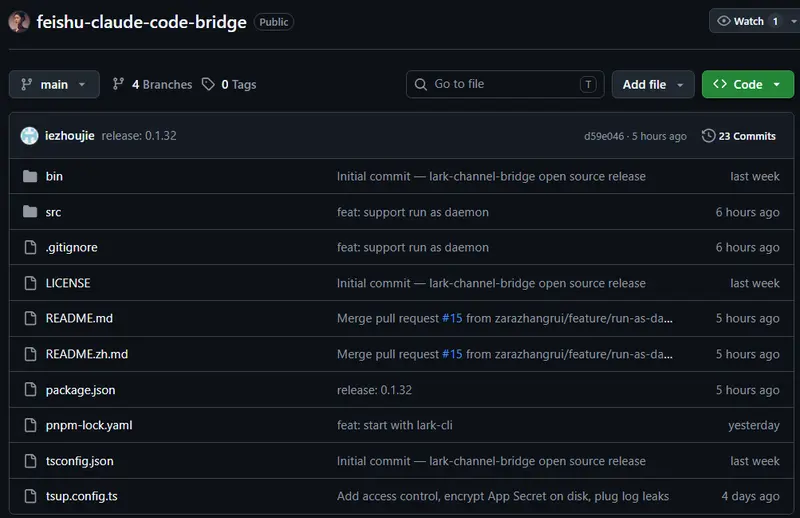The height and width of the screenshot is (518, 800).
Task: Click the folder icon for src
Action: click(x=30, y=211)
